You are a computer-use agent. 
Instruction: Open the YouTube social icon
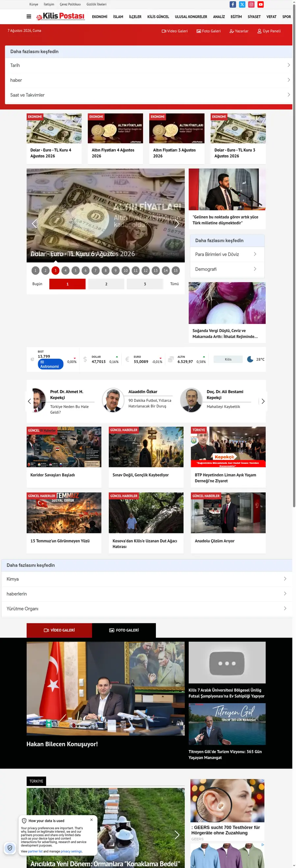(x=260, y=4)
